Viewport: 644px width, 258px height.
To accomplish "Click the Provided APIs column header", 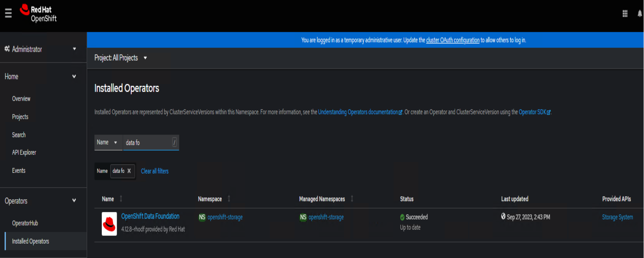I will coord(616,199).
